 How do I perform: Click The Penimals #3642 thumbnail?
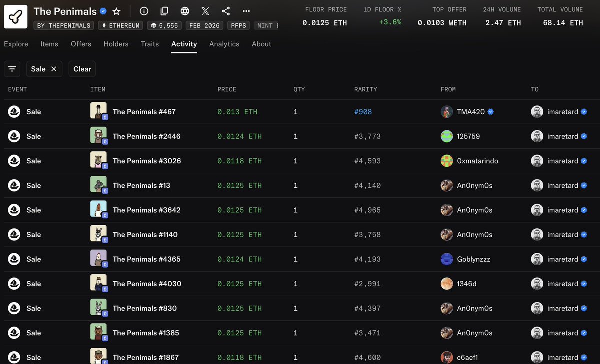point(98,209)
